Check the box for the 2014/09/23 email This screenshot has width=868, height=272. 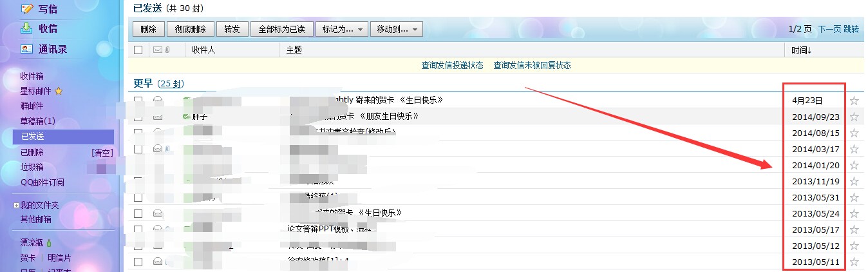(x=138, y=117)
